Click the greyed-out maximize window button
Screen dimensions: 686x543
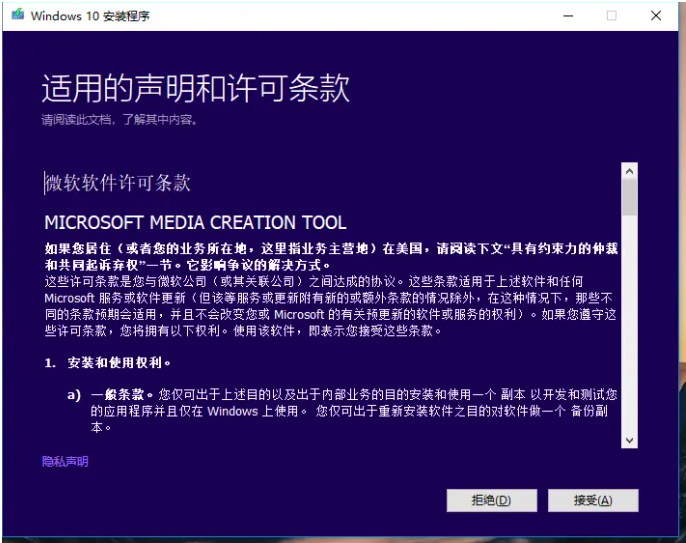coord(611,16)
